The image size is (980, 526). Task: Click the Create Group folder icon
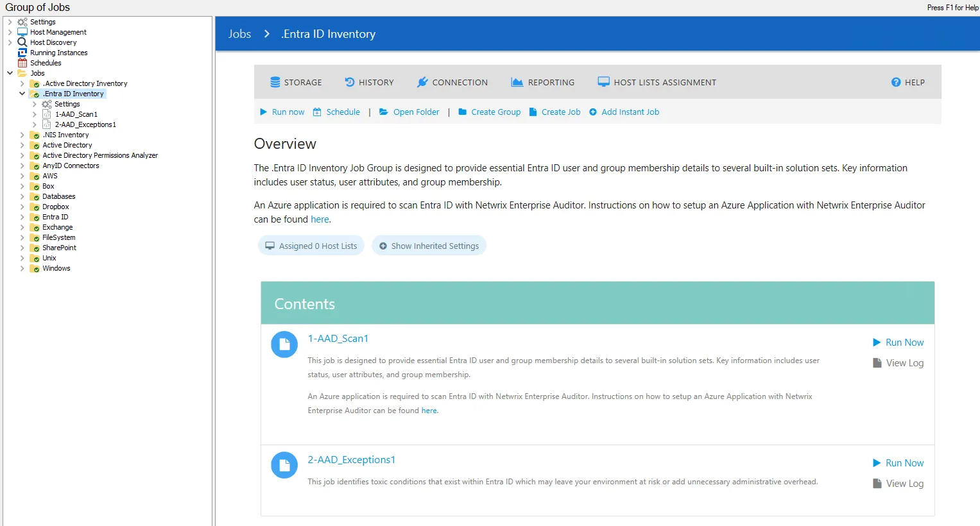[463, 112]
